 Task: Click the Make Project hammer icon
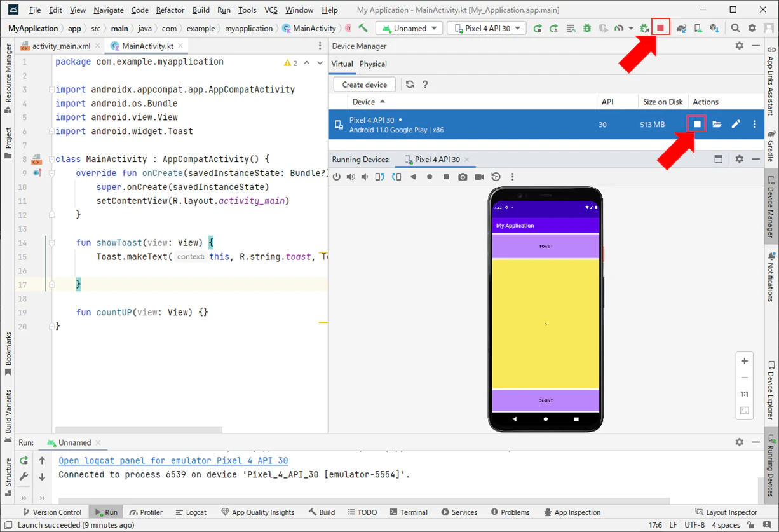click(x=363, y=28)
